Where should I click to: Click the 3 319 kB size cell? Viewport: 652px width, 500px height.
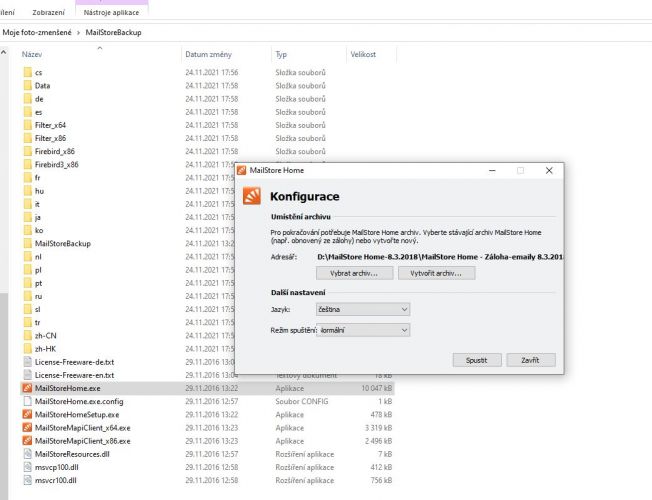(378, 428)
